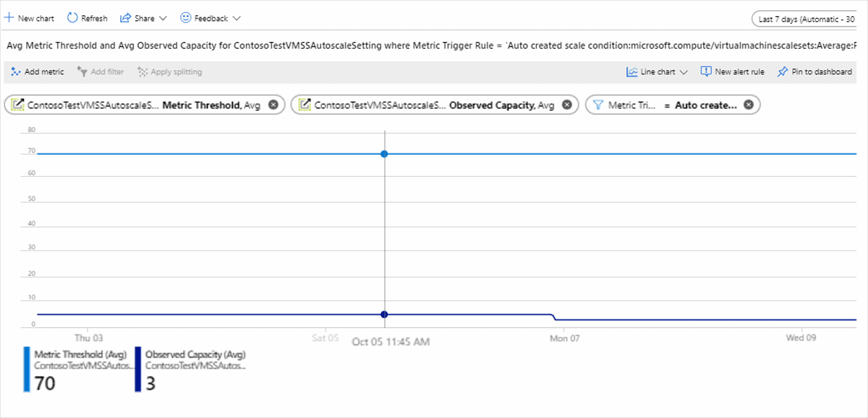This screenshot has width=868, height=418.
Task: Click funnel icon on Metric Trigger filter
Action: pos(598,105)
